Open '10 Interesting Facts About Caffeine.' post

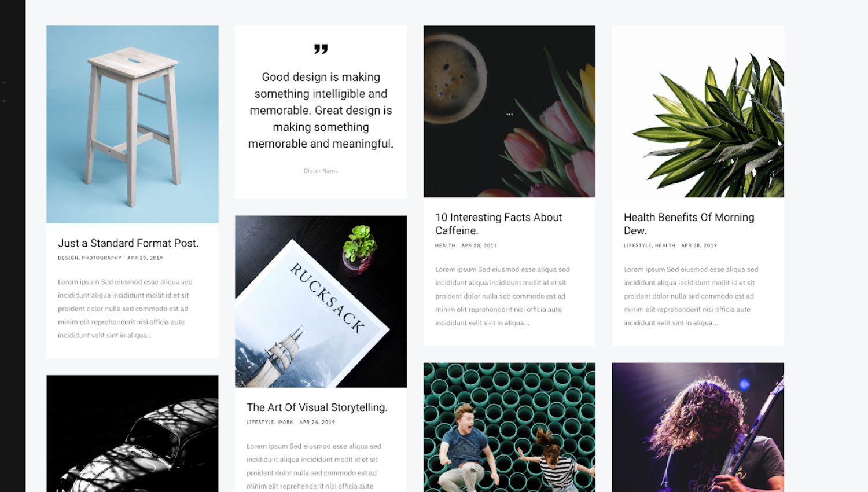coord(499,224)
